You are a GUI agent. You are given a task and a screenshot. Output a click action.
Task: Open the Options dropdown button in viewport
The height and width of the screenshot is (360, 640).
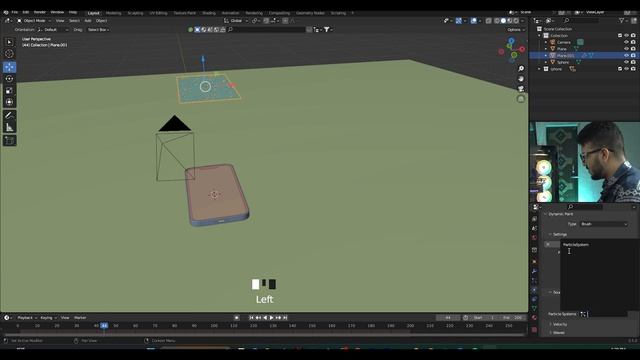515,30
